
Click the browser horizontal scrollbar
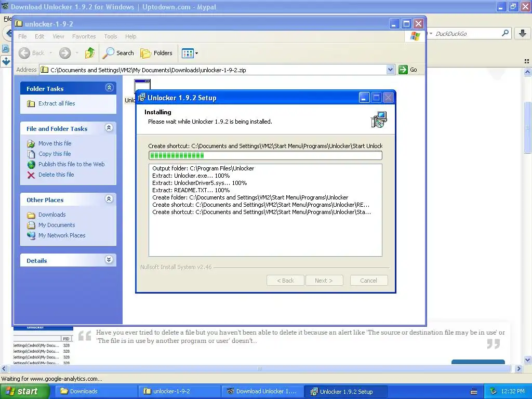pos(260,368)
